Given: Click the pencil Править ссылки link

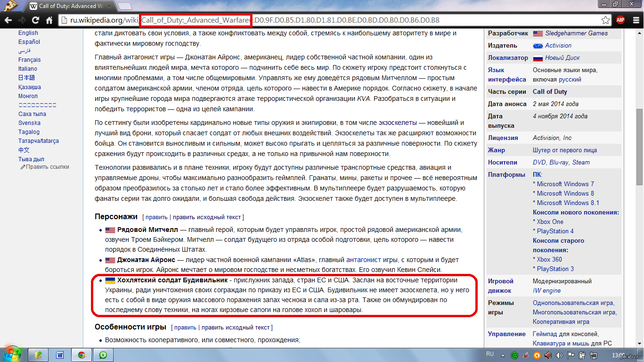Looking at the screenshot, I should point(45,167).
